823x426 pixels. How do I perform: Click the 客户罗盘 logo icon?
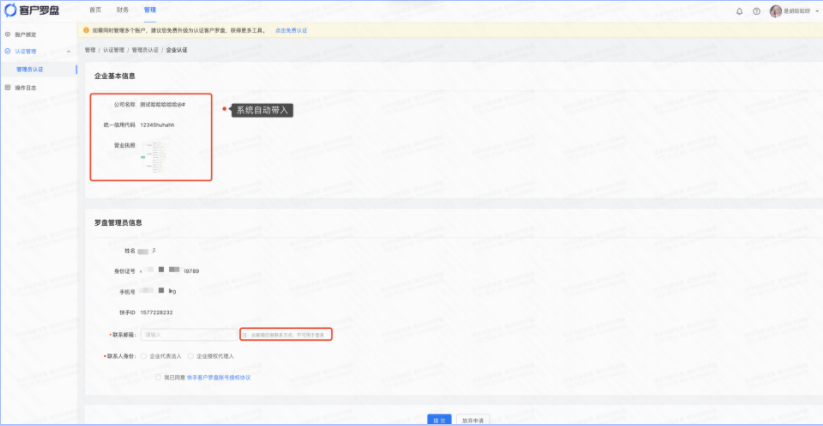(x=9, y=10)
